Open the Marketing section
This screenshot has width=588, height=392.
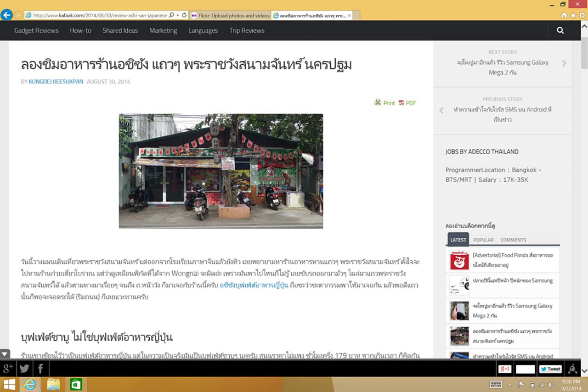tap(163, 30)
